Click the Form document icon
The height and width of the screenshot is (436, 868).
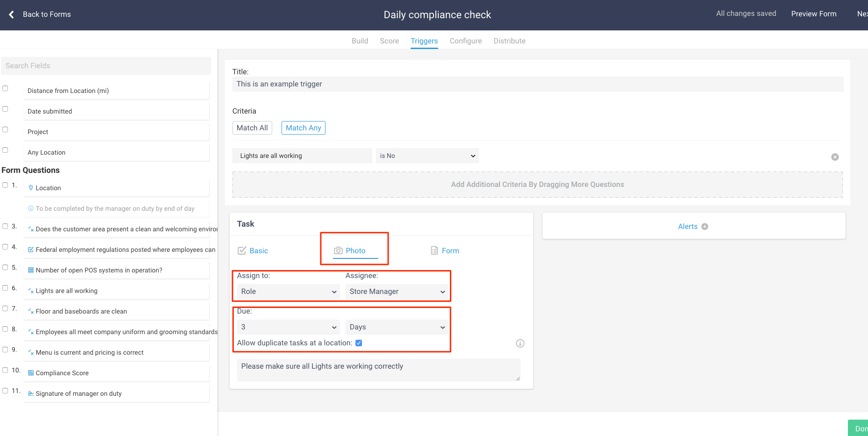point(434,250)
